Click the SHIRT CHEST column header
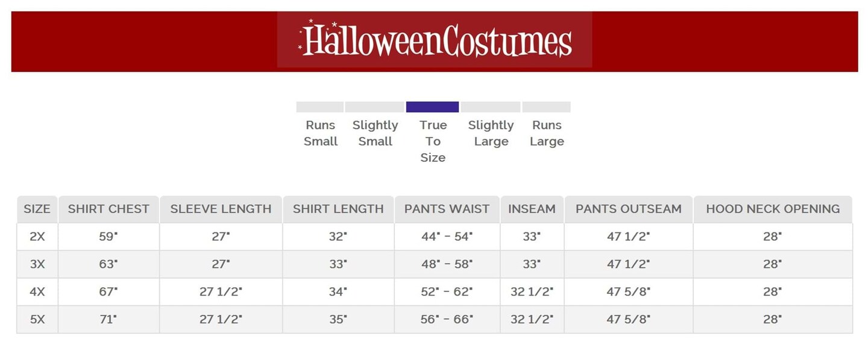The width and height of the screenshot is (868, 350). click(x=108, y=209)
